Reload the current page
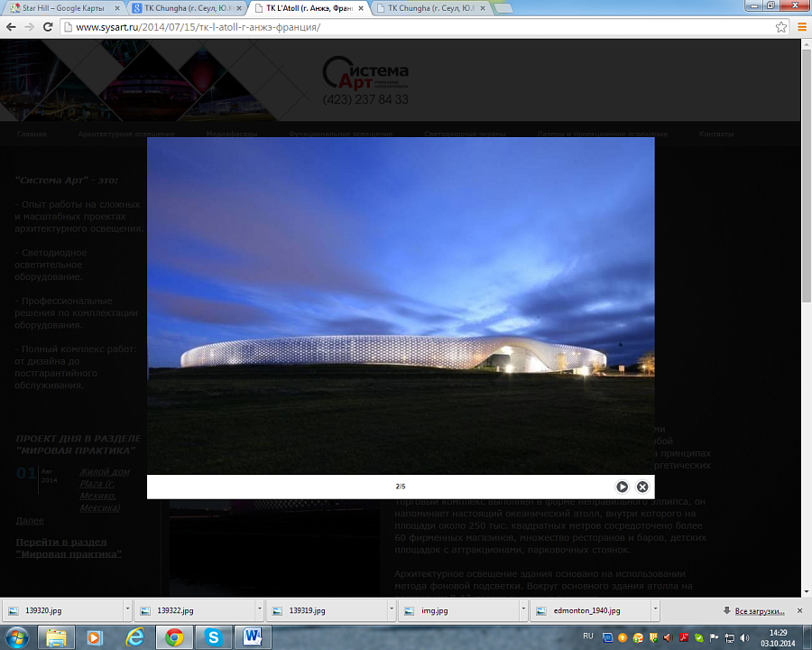The height and width of the screenshot is (650, 812). (48, 27)
